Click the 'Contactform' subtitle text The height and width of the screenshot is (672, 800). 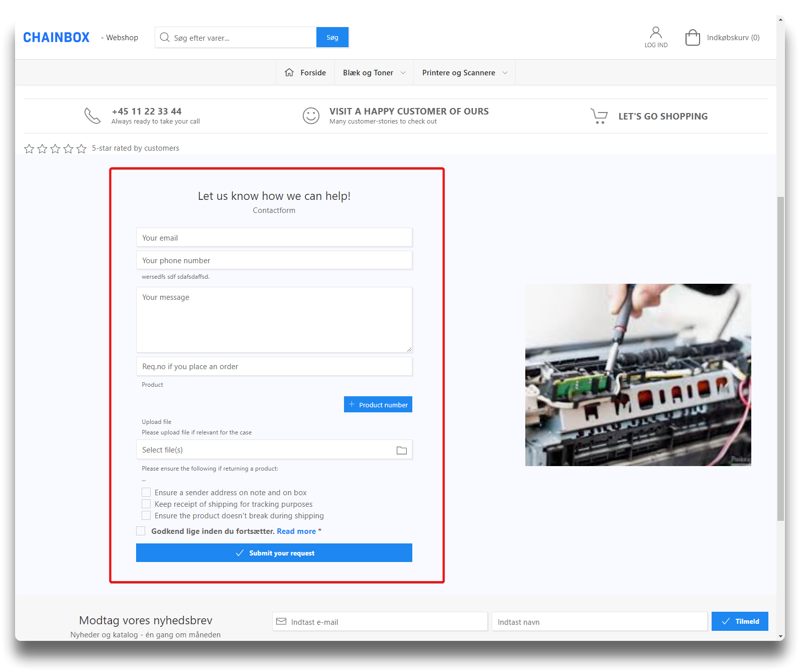pos(274,210)
